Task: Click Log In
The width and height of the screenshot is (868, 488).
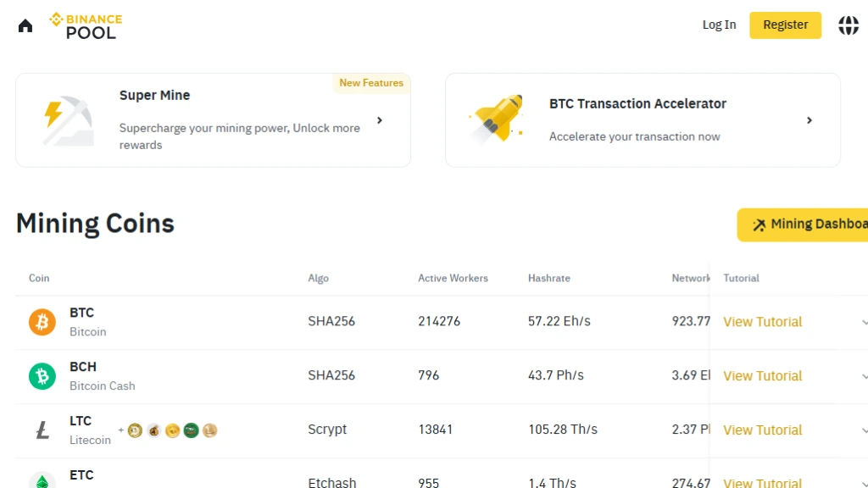Action: (719, 25)
